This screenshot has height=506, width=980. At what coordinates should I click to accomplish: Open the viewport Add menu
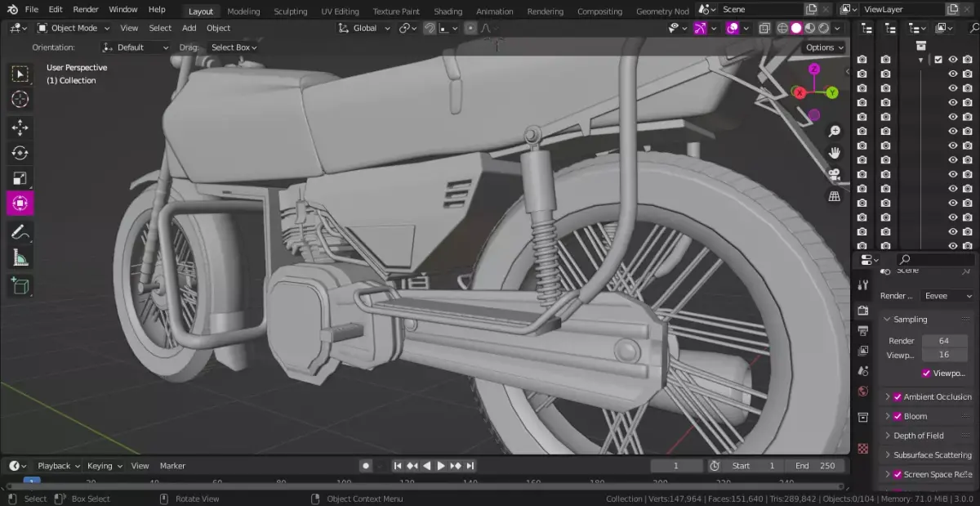[189, 28]
